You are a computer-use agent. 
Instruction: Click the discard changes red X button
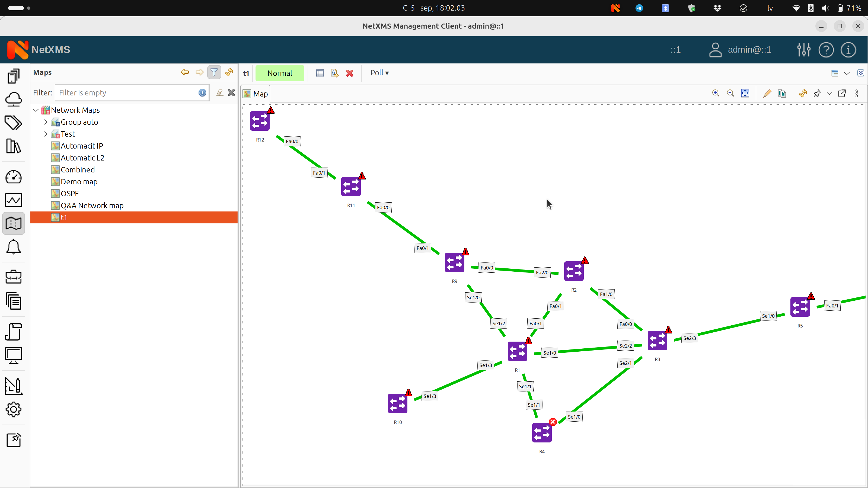(350, 73)
